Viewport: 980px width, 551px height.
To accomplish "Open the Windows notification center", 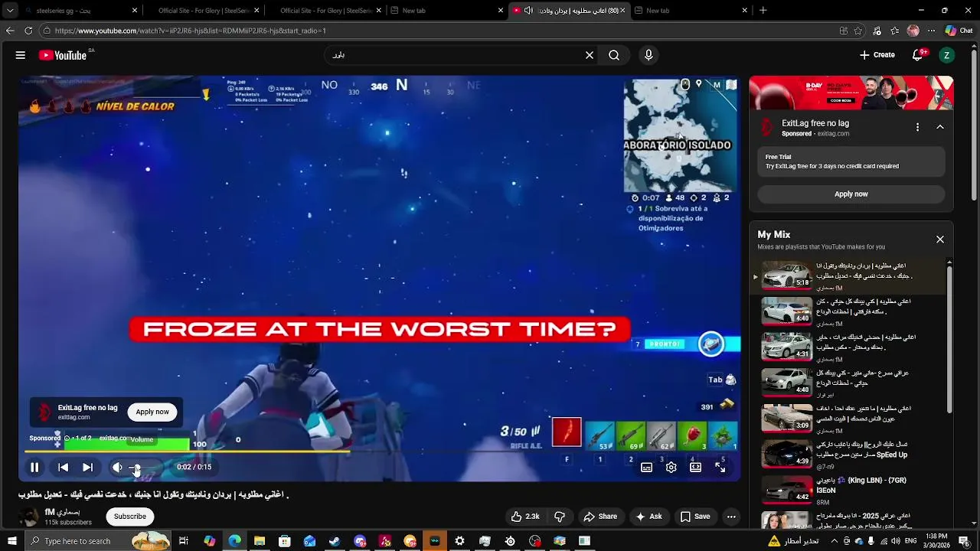I will [x=964, y=541].
